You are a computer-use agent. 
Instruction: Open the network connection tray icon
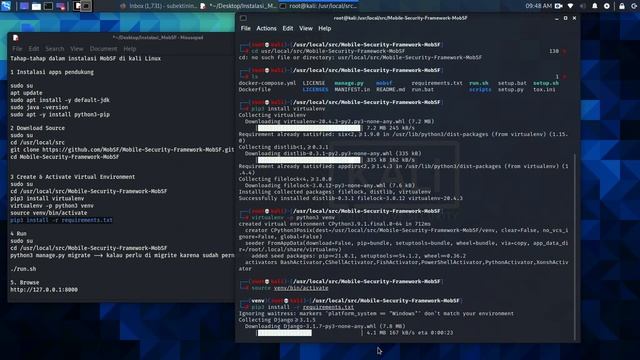tap(570, 6)
